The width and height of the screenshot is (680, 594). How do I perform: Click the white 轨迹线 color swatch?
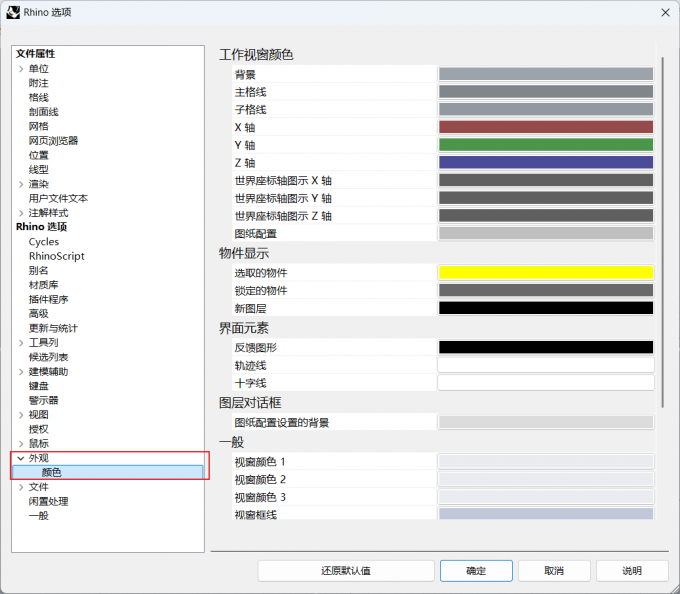pyautogui.click(x=546, y=365)
